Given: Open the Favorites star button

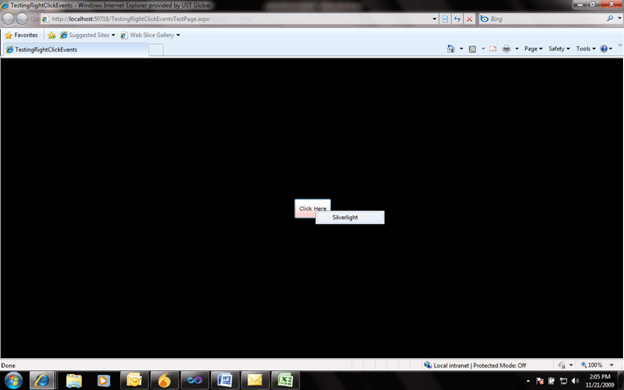Looking at the screenshot, I should [21, 35].
